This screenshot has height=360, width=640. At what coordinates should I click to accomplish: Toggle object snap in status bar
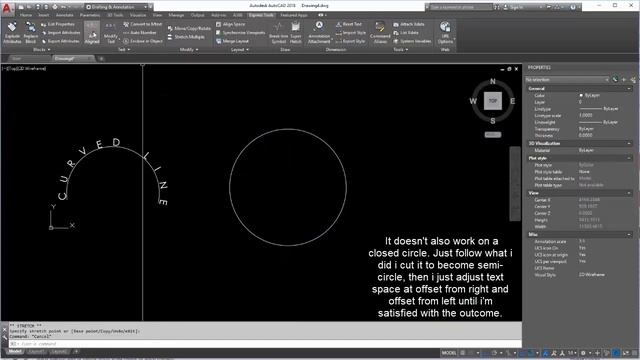(x=531, y=353)
